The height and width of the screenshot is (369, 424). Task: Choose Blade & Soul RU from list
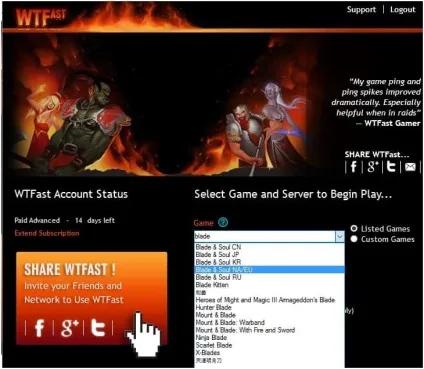(x=269, y=277)
